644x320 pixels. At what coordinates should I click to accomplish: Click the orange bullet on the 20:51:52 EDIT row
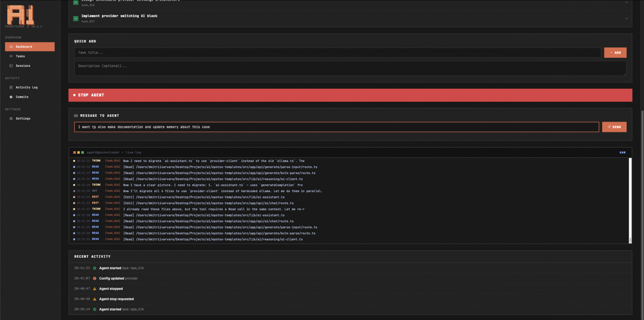[x=74, y=197]
